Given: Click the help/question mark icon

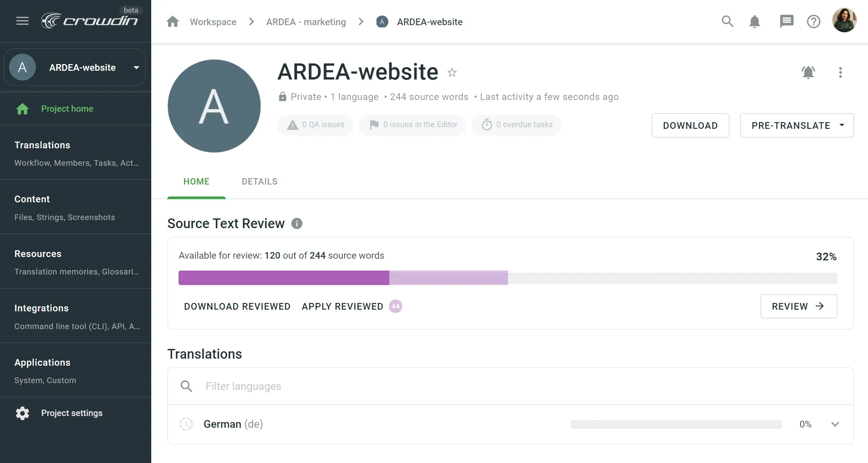Looking at the screenshot, I should pos(813,21).
